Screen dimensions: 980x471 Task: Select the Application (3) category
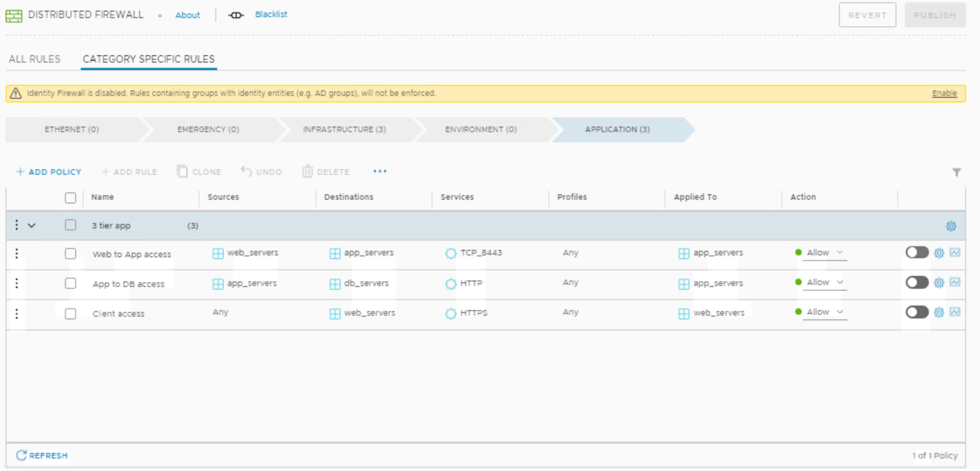coord(618,129)
